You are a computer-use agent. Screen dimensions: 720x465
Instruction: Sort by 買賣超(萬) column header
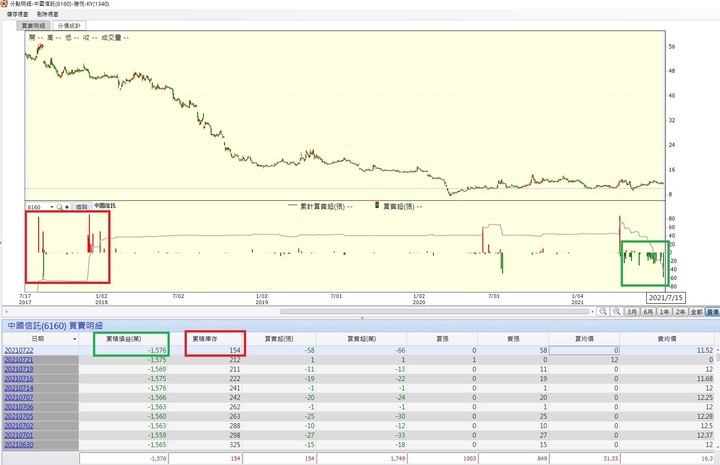coord(361,339)
